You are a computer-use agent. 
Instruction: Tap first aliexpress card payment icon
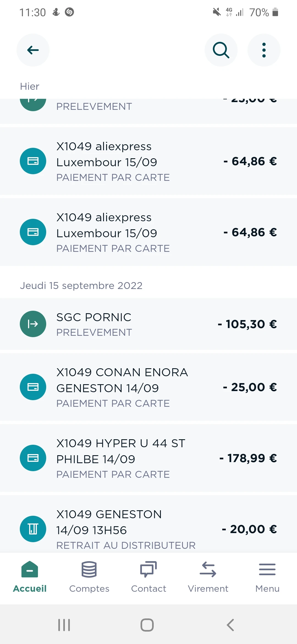[33, 161]
